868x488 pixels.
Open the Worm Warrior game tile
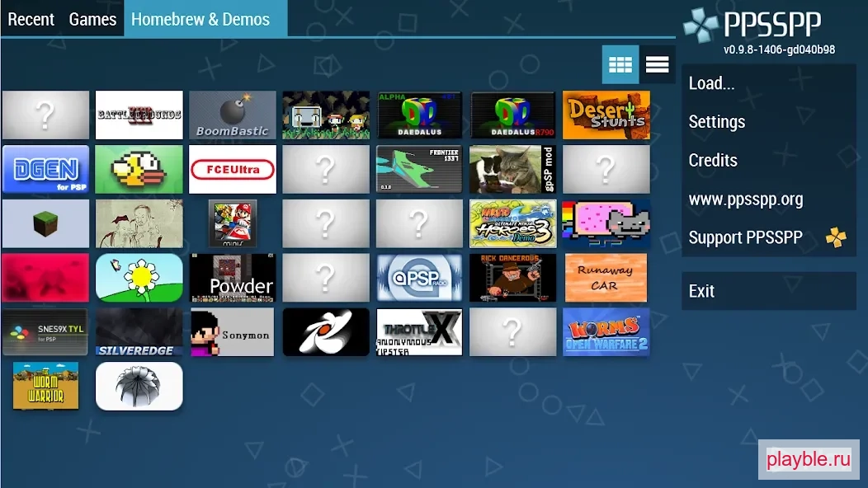pos(45,386)
